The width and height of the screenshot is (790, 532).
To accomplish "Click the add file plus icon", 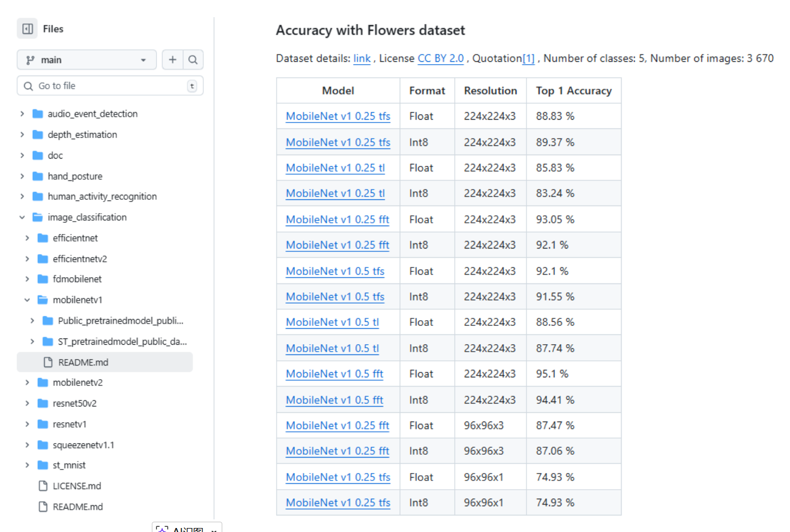I will pos(172,60).
